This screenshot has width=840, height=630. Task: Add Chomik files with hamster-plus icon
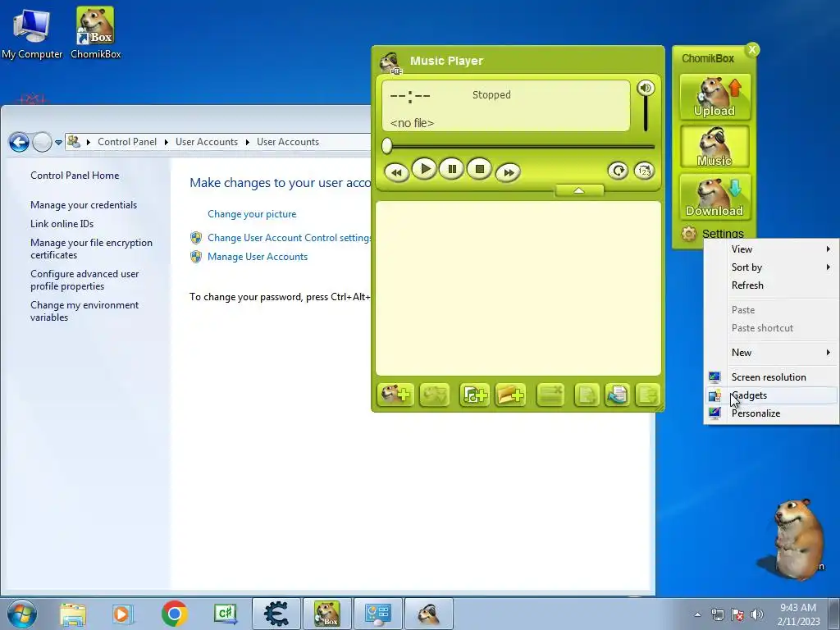395,395
